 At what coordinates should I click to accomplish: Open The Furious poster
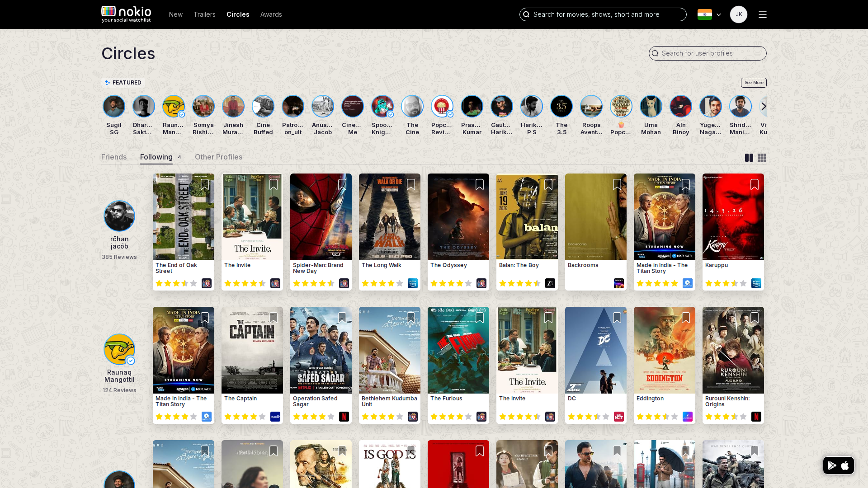(458, 350)
